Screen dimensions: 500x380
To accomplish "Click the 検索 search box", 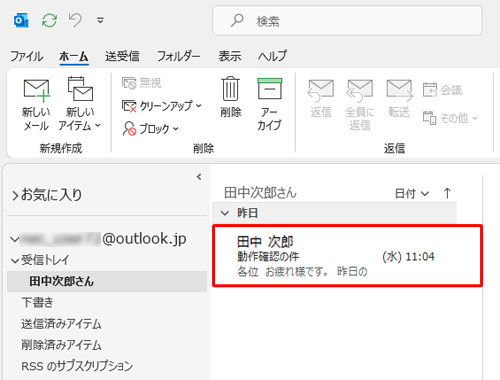I will click(x=347, y=20).
